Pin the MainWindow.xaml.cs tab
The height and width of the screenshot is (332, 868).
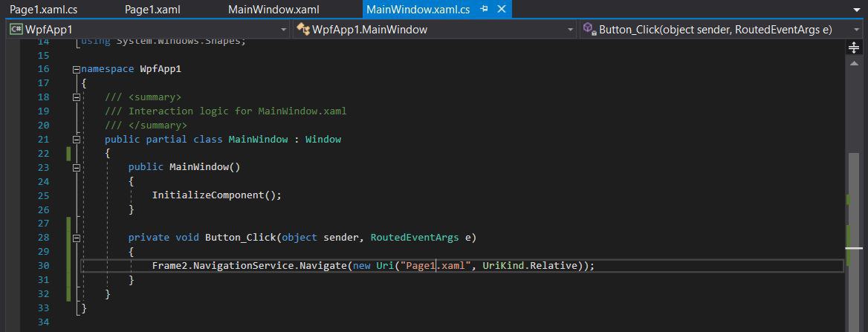pyautogui.click(x=485, y=9)
